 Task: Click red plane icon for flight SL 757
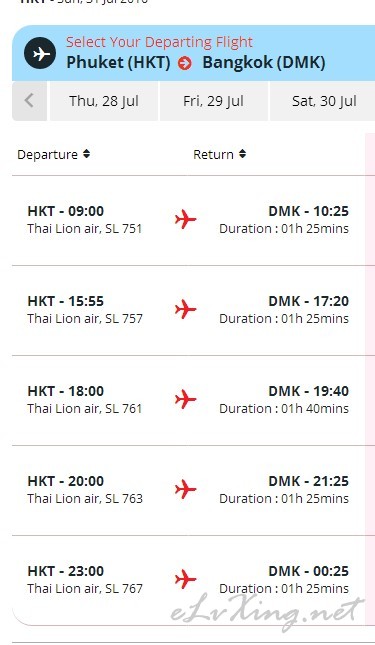tap(185, 309)
